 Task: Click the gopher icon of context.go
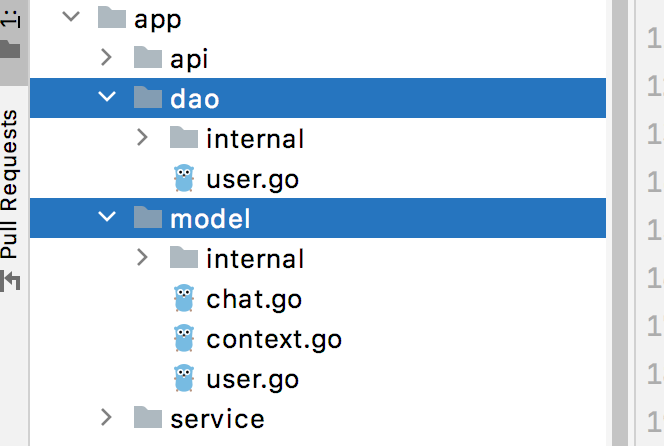pyautogui.click(x=184, y=338)
